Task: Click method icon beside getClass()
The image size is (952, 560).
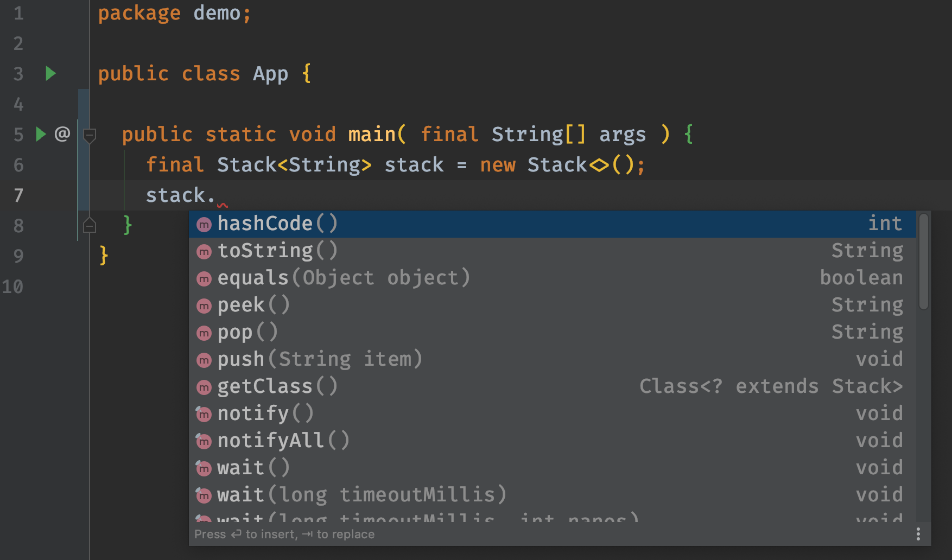Action: click(204, 387)
